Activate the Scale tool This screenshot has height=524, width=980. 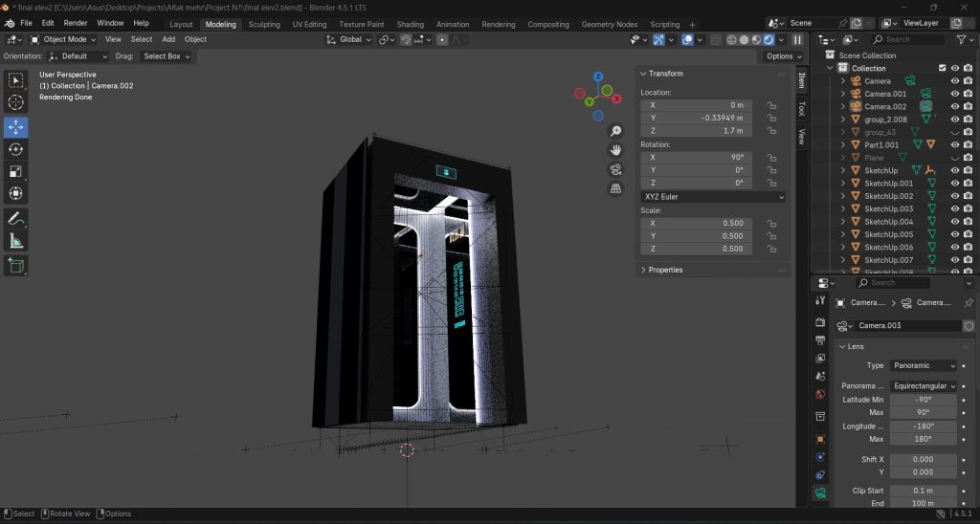[15, 171]
